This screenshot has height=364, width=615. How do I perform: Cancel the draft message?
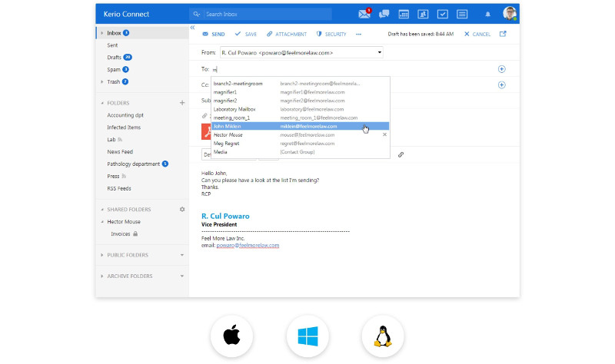477,35
